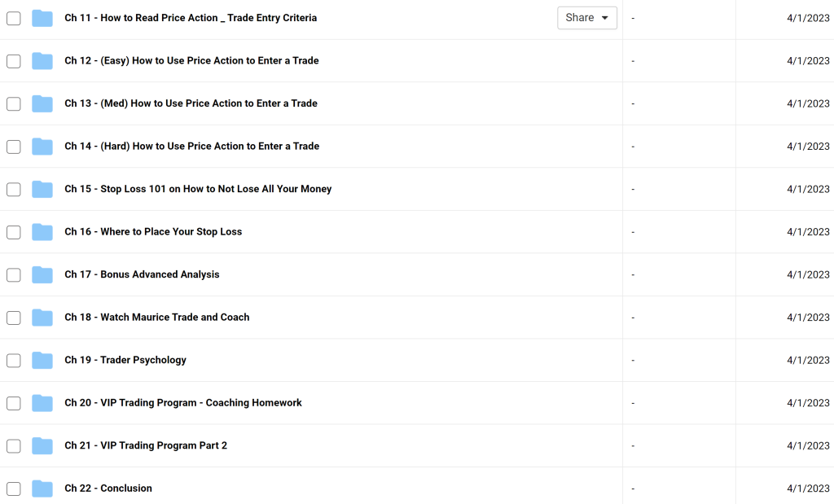This screenshot has width=834, height=504.
Task: Click the Ch 22 Conclusion folder icon
Action: (42, 489)
